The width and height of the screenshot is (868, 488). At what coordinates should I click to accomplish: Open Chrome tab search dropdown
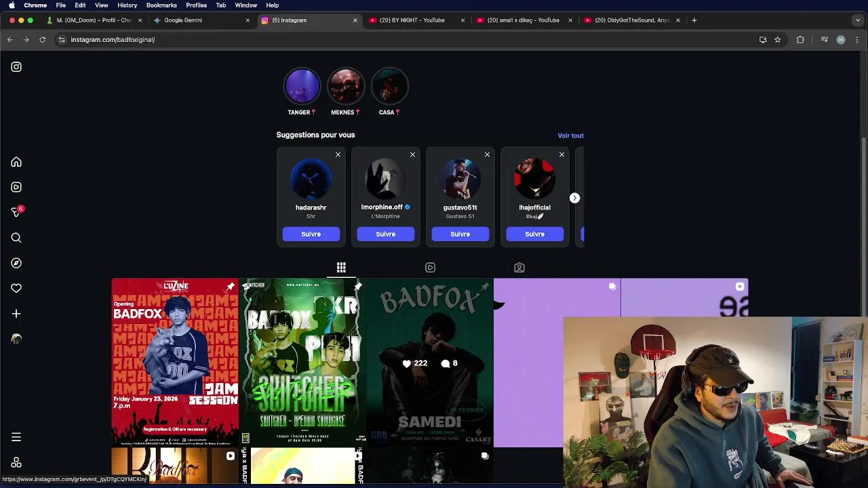coord(858,20)
